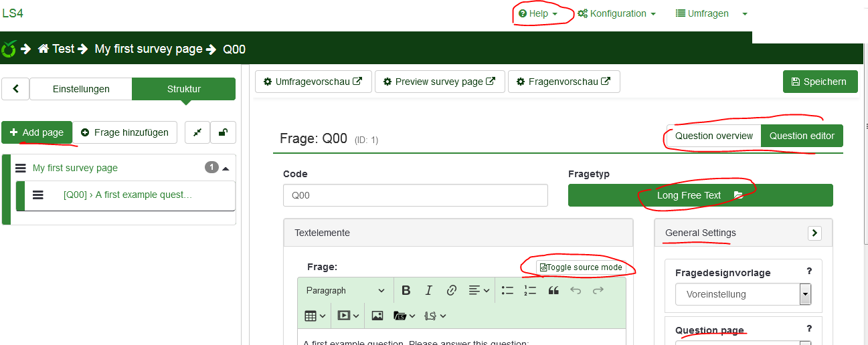Click the undo arrow in editor toolbar
This screenshot has width=868, height=345.
click(x=576, y=290)
